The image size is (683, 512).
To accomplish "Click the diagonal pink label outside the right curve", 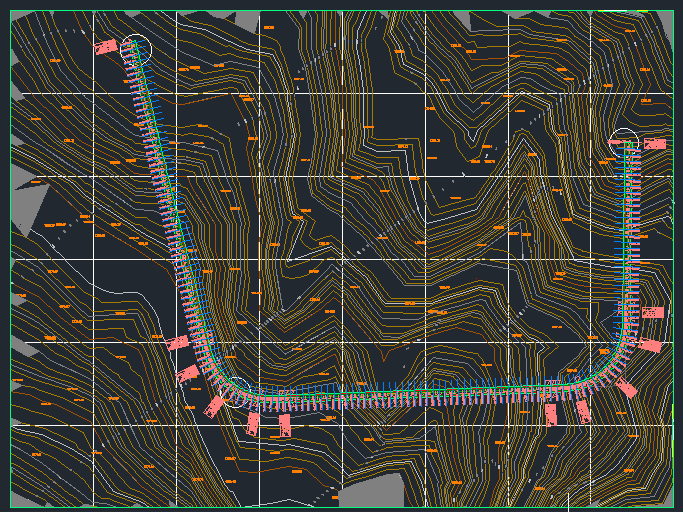I will [x=628, y=388].
